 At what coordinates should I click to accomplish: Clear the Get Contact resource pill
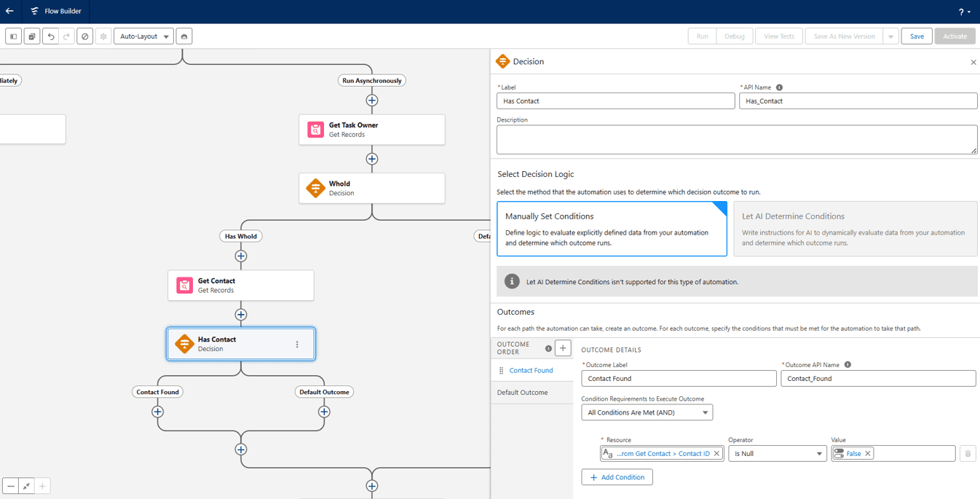[716, 454]
